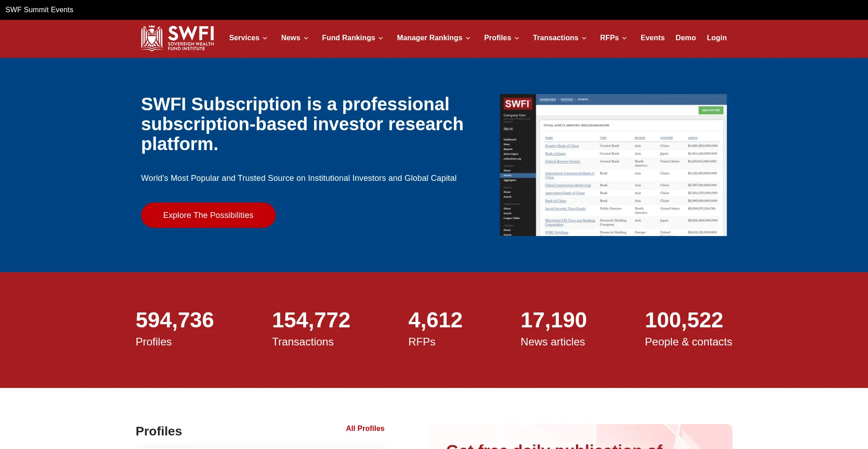Open the News dropdown menu

click(x=294, y=38)
